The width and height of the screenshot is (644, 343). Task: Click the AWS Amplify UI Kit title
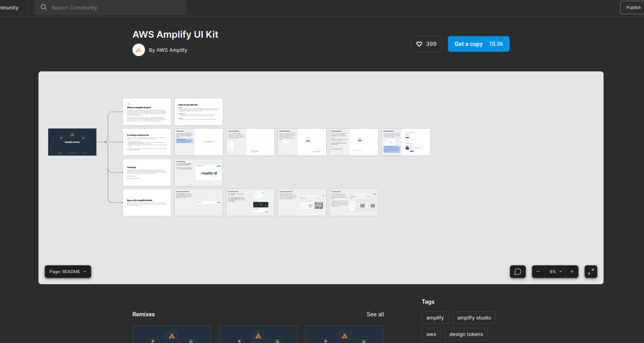175,34
